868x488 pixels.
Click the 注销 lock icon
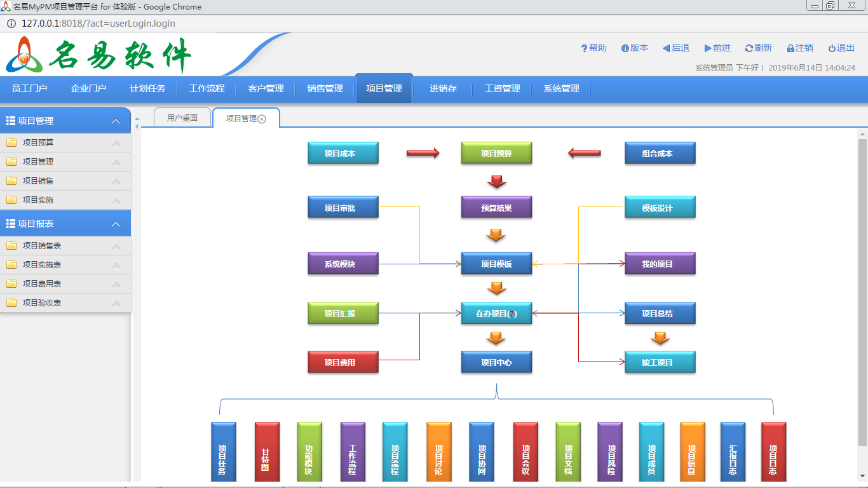click(790, 48)
